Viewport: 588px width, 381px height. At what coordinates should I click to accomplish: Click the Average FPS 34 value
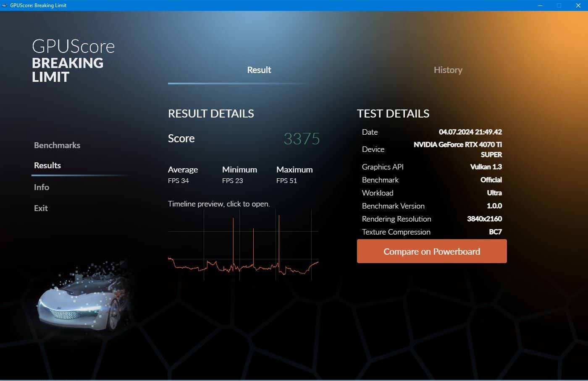click(x=178, y=181)
